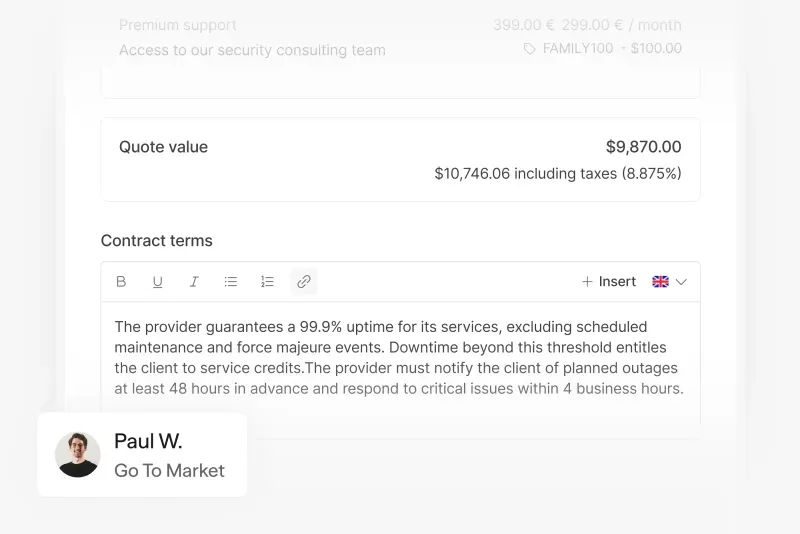The image size is (800, 534).
Task: Click the FAMILY100 discount code
Action: (577, 48)
